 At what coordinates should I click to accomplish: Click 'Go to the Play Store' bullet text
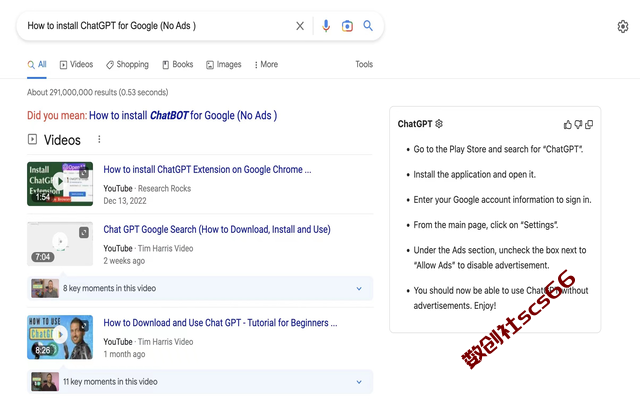click(498, 149)
